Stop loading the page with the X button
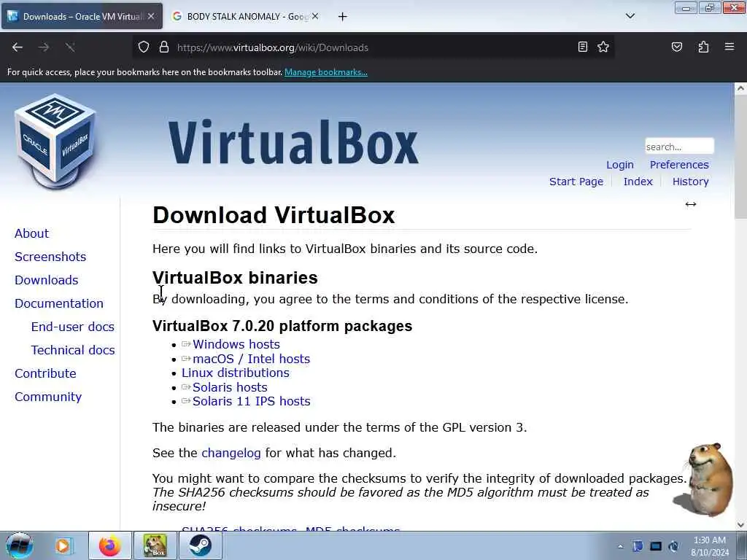 [x=70, y=47]
